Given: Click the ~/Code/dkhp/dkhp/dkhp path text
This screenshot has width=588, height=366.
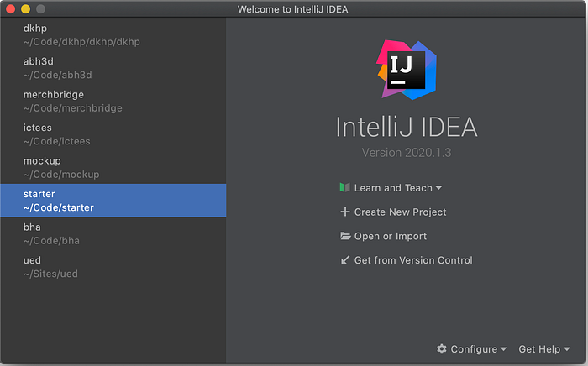Looking at the screenshot, I should coord(81,42).
